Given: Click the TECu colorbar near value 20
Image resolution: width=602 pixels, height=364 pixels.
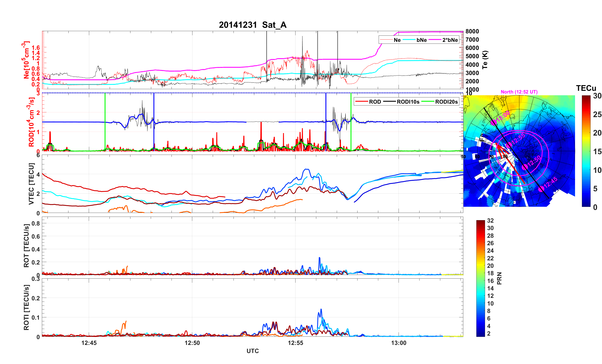Looking at the screenshot, I should (x=586, y=133).
